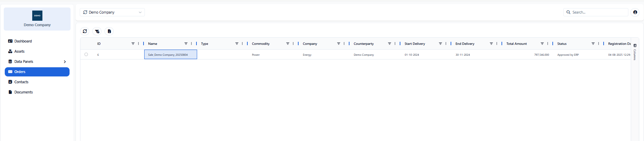This screenshot has height=141, width=644.
Task: Open Counterparty column options menu
Action: tap(395, 43)
